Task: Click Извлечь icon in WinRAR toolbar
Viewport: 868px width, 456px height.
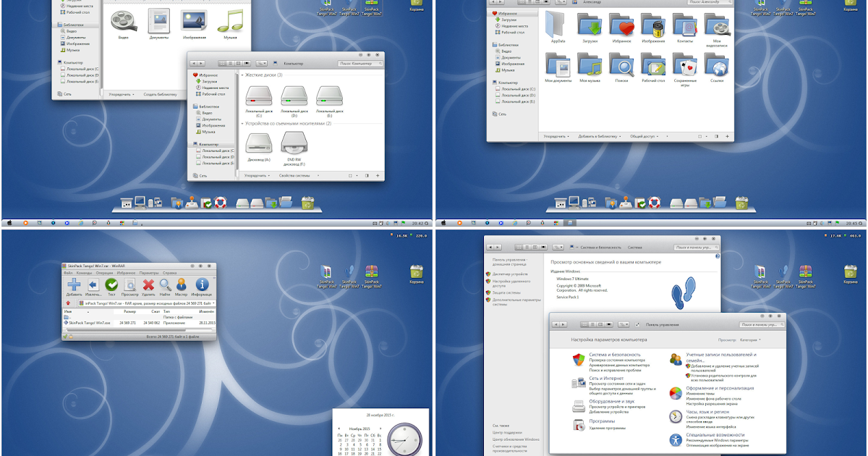Action: pos(93,284)
